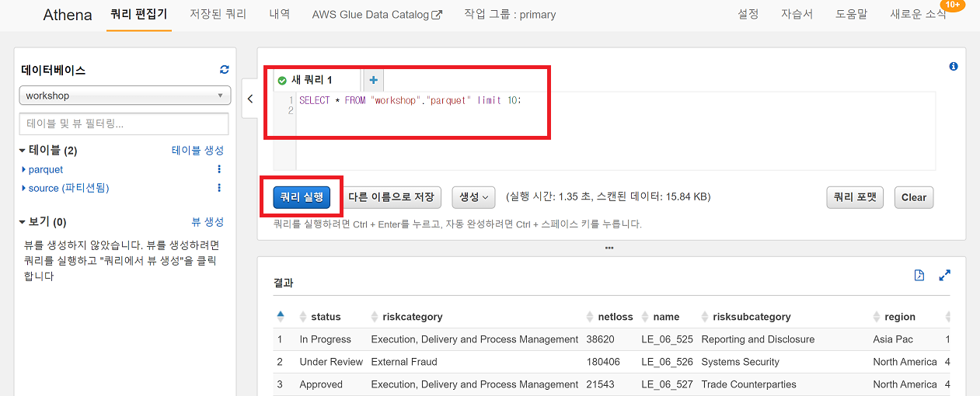Click the 쿼리 실행 button
Screen dimensions: 980x396
pos(302,197)
